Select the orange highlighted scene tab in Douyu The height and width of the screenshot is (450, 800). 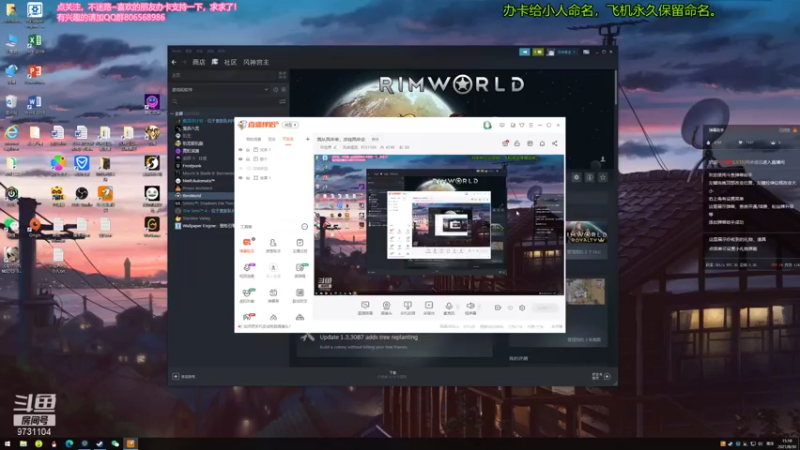(x=288, y=139)
